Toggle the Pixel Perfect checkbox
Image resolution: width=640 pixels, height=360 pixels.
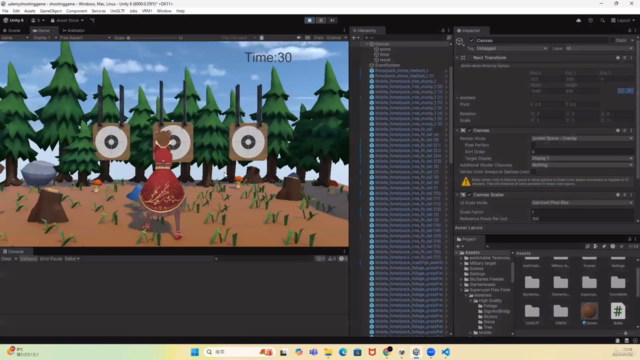(x=533, y=145)
